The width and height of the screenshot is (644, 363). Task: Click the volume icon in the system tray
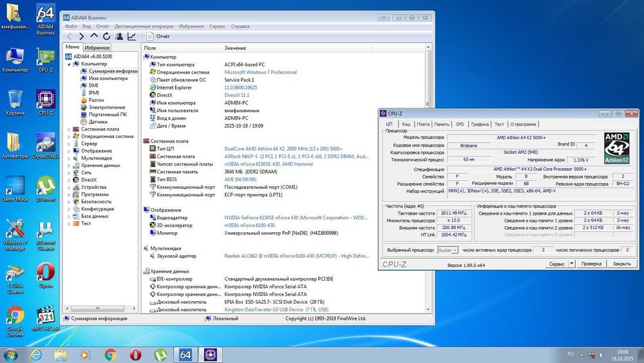(601, 355)
